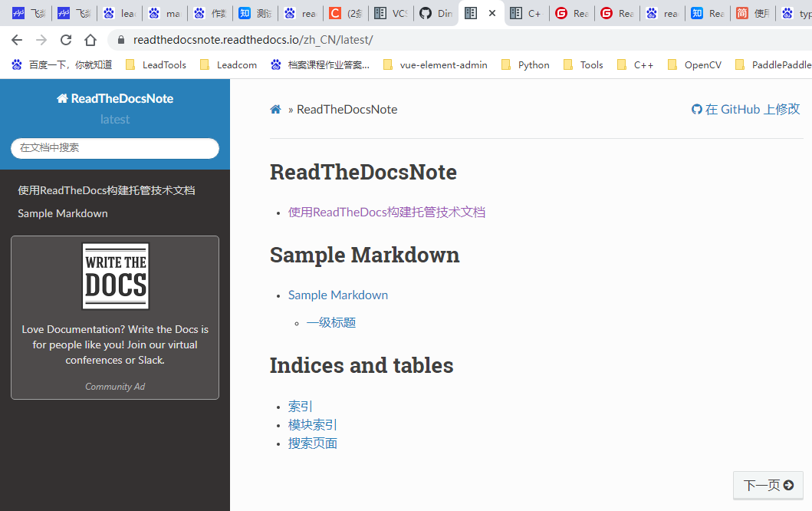812x511 pixels.
Task: Open the 搜索页面 link
Action: point(313,443)
